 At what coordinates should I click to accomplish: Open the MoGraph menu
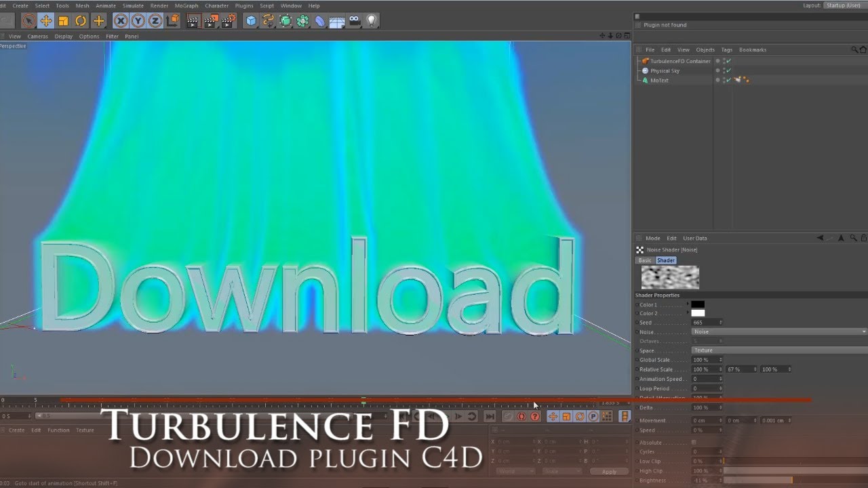click(186, 5)
